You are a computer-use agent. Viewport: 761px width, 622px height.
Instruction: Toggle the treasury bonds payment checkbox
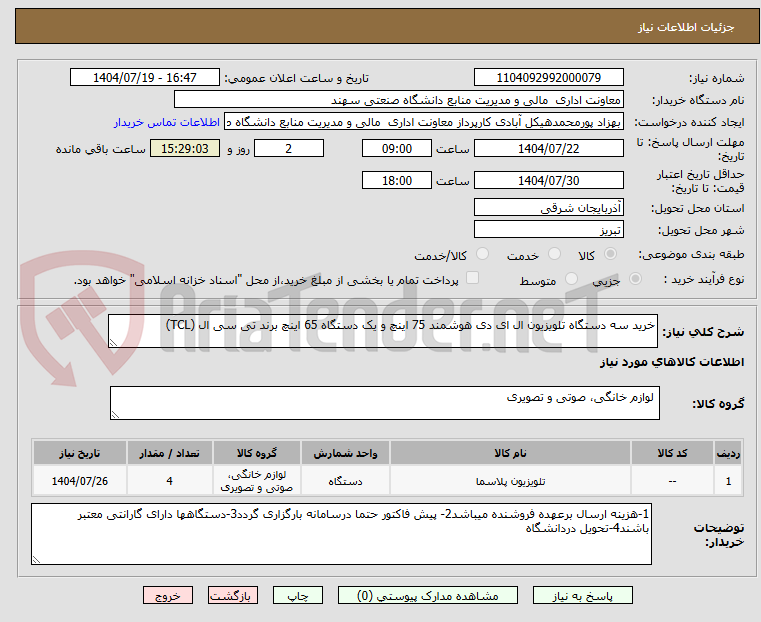click(x=474, y=279)
